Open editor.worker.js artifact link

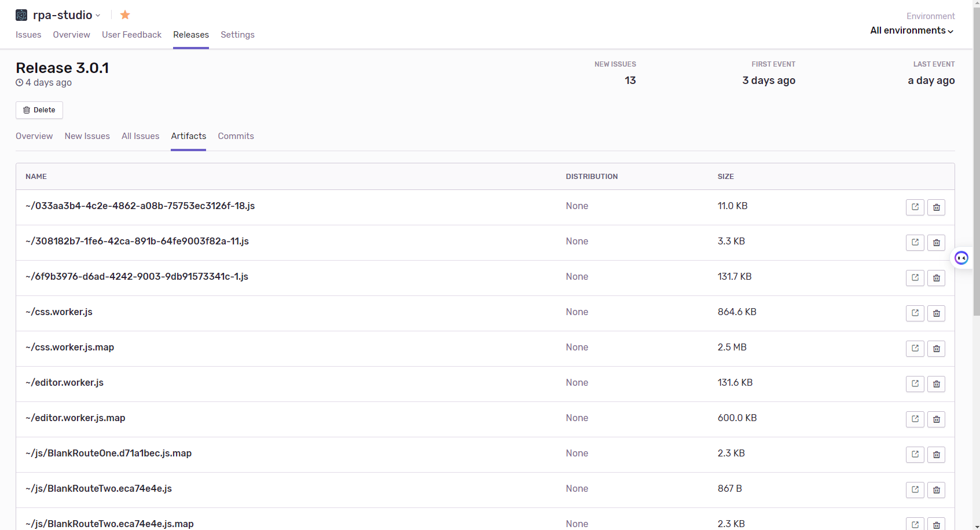click(915, 384)
